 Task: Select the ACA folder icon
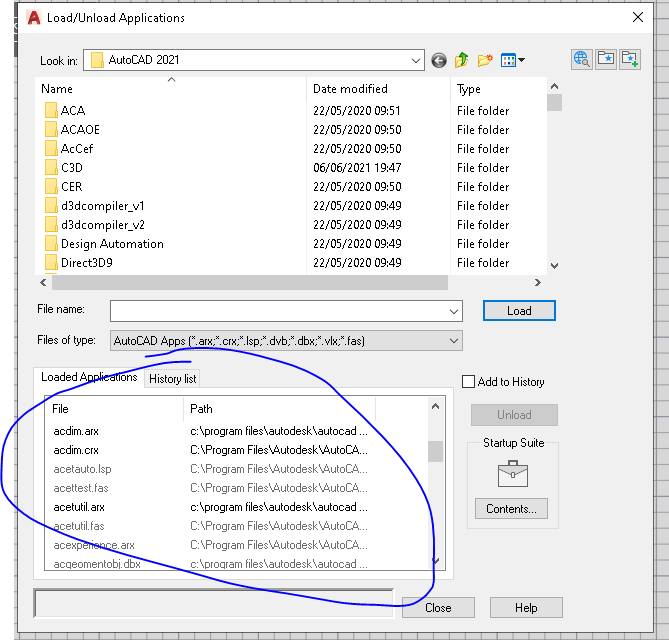click(x=51, y=110)
